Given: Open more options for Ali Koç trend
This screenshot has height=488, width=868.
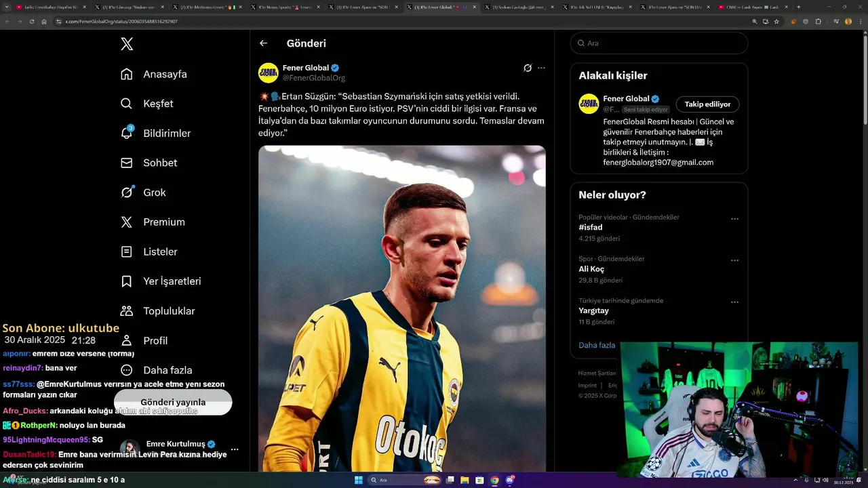Looking at the screenshot, I should coord(734,260).
